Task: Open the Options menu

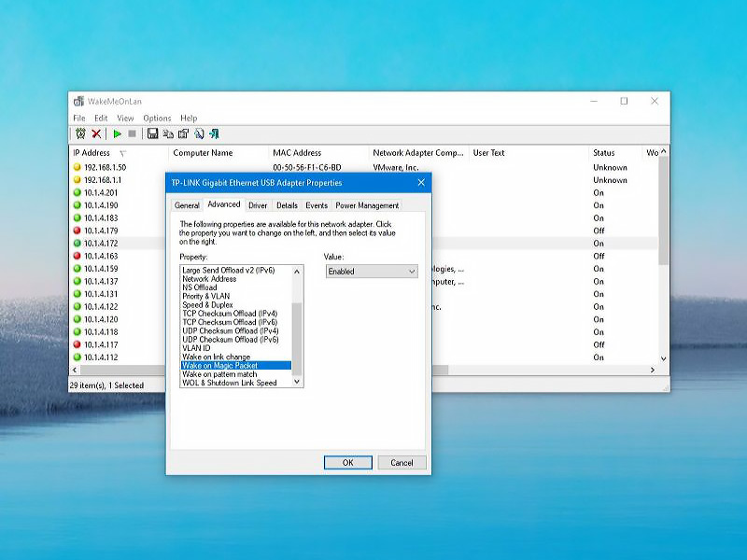Action: coord(157,119)
